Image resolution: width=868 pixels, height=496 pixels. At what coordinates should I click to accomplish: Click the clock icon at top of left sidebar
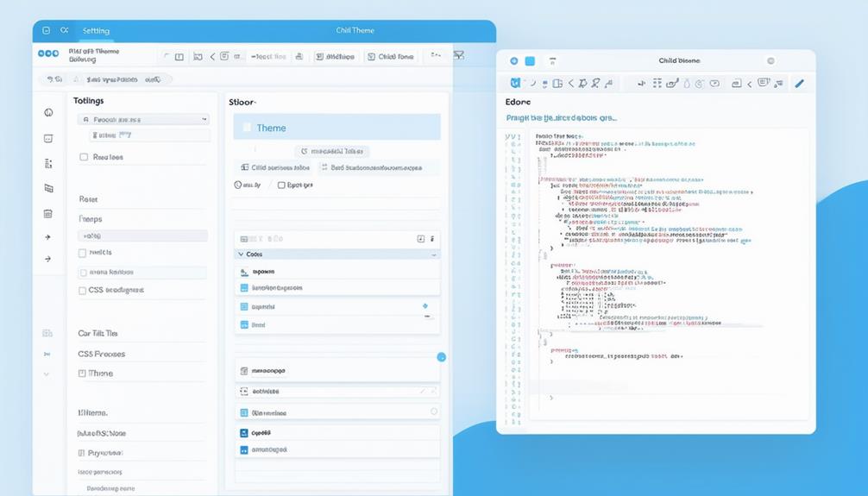(x=48, y=113)
